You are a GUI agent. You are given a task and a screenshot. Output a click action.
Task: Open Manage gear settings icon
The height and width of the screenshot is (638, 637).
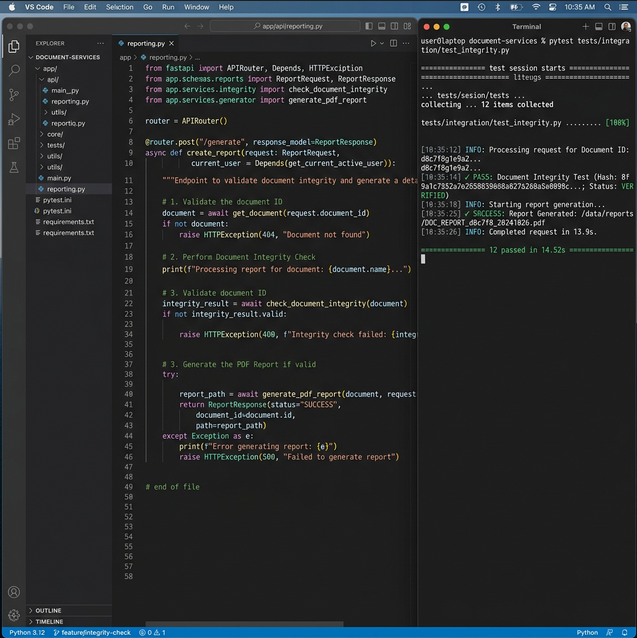click(14, 615)
